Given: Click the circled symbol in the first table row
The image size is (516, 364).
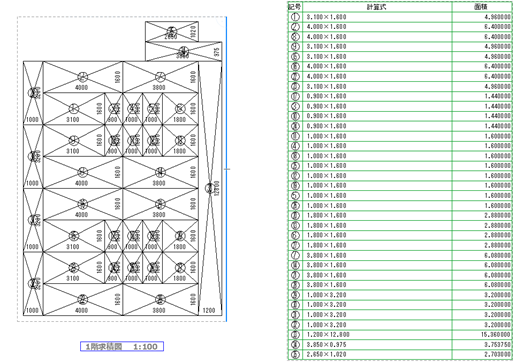Looking at the screenshot, I should (x=295, y=17).
